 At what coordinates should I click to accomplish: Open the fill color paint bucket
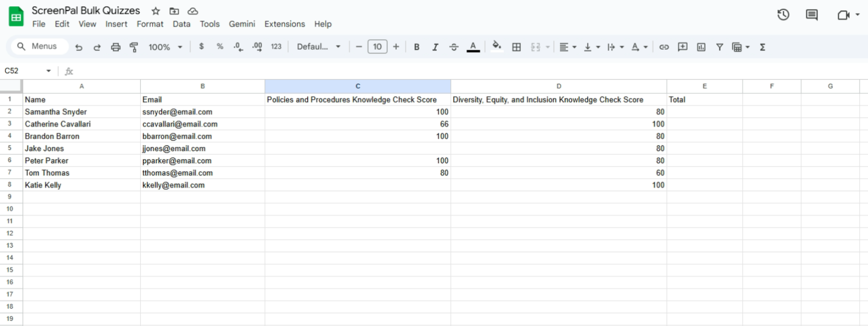pyautogui.click(x=496, y=47)
